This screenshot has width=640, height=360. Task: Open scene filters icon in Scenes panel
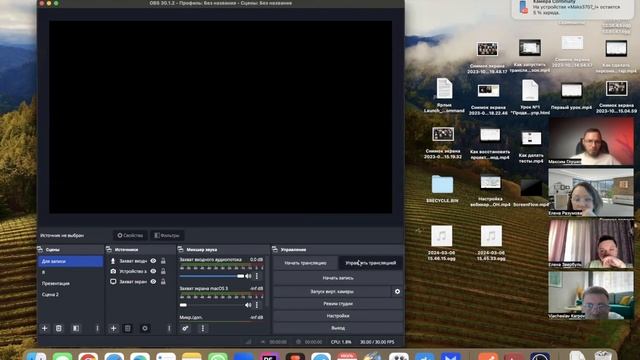76,328
